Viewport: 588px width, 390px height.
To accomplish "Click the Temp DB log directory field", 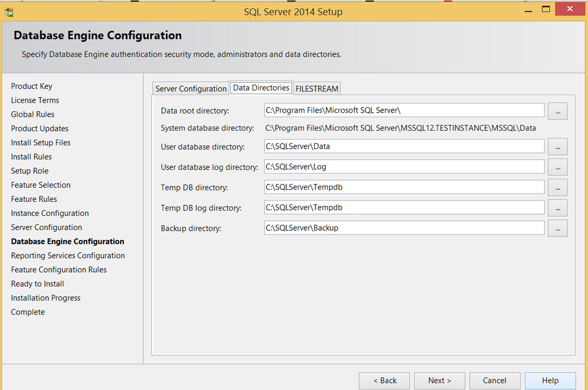I will pyautogui.click(x=404, y=208).
